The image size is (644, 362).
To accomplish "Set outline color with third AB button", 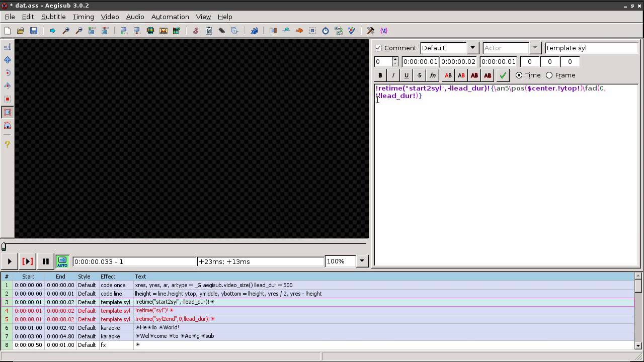I will [474, 75].
